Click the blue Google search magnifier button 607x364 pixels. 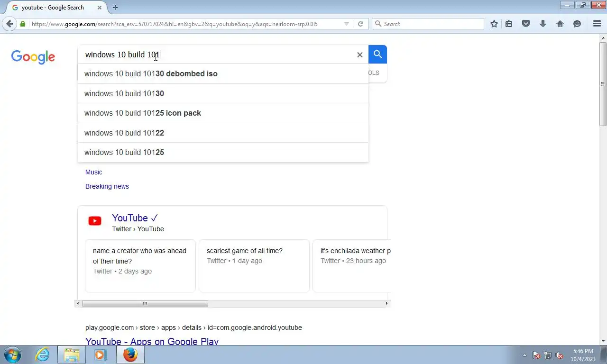(377, 55)
